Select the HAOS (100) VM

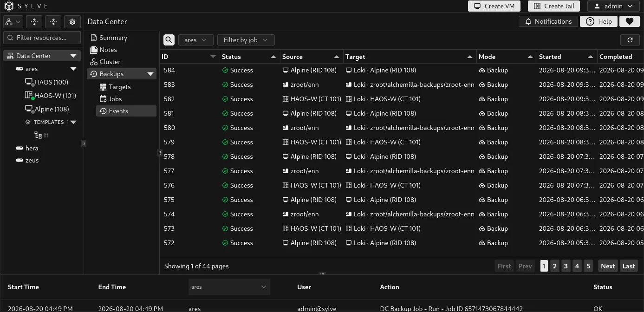(x=52, y=82)
